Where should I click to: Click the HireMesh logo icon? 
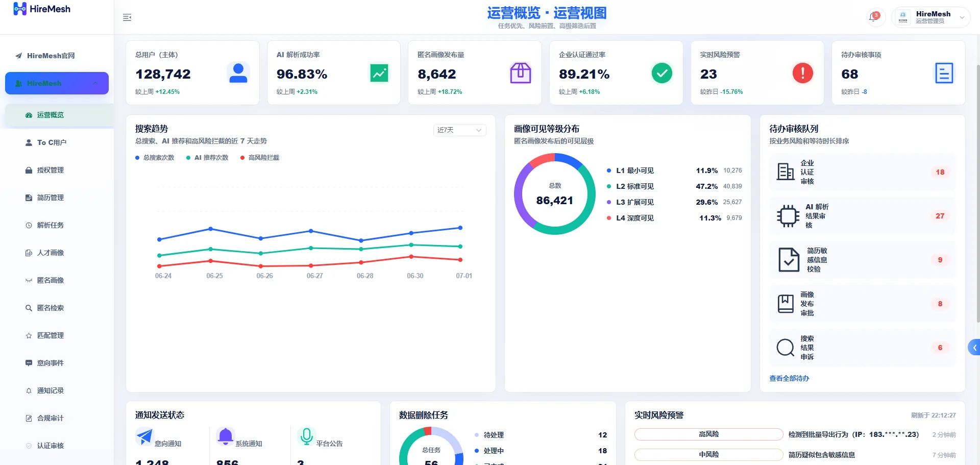(20, 9)
